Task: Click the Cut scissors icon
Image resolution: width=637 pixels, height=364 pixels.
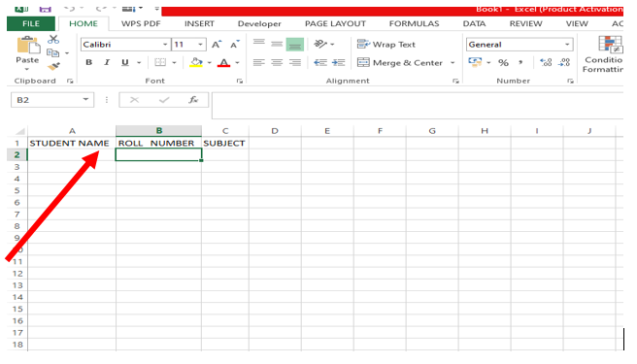Action: click(x=53, y=40)
